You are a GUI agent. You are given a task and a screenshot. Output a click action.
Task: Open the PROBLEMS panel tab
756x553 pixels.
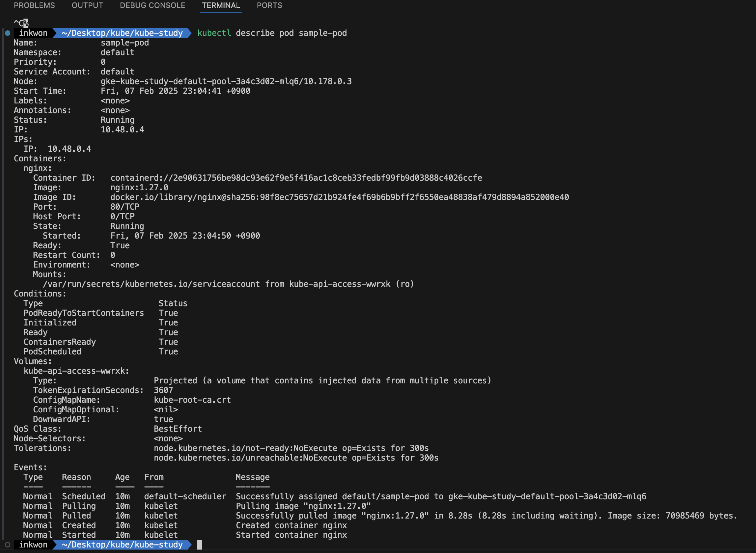(34, 6)
